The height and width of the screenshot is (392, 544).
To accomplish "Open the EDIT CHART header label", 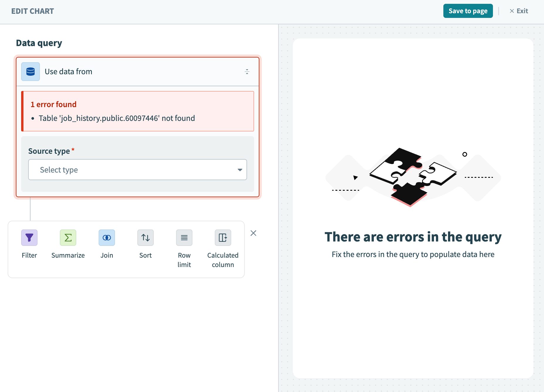I will (33, 11).
